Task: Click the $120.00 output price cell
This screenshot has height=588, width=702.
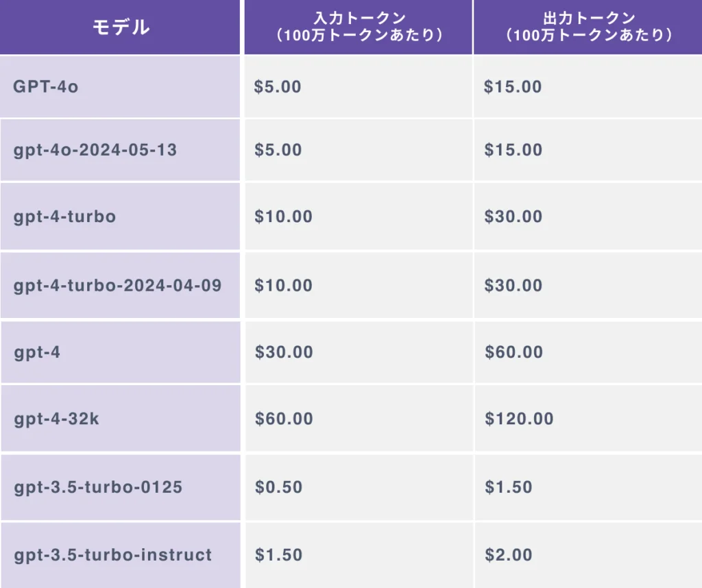Action: 520,419
